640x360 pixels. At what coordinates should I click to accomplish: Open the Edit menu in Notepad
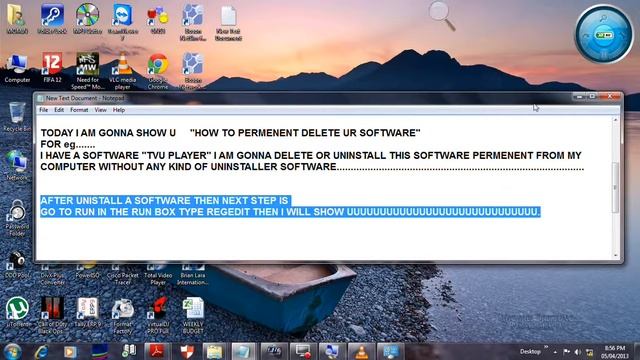(59, 110)
